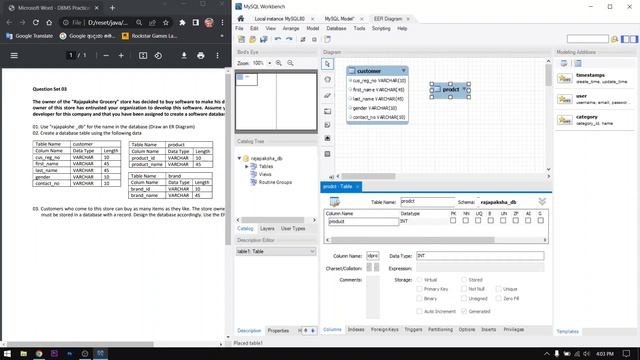Tick the NN checkbox for product column

pyautogui.click(x=466, y=220)
